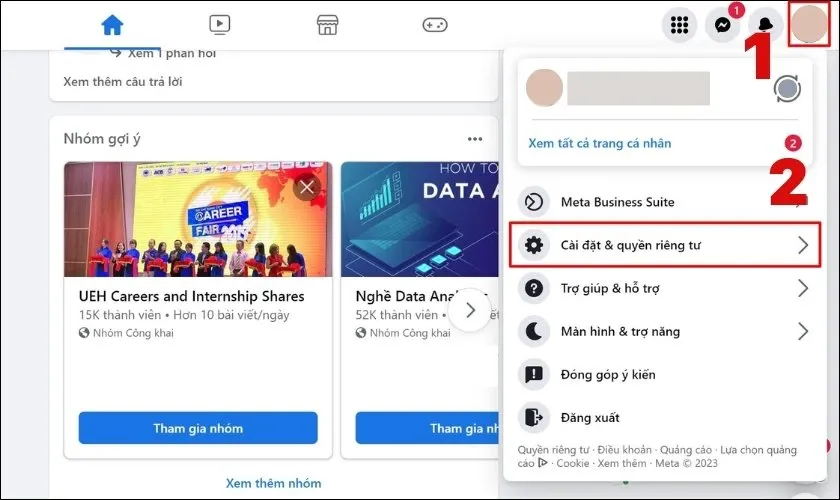Click Xem tất cả trang cá nhân link
The image size is (840, 500).
(x=600, y=143)
